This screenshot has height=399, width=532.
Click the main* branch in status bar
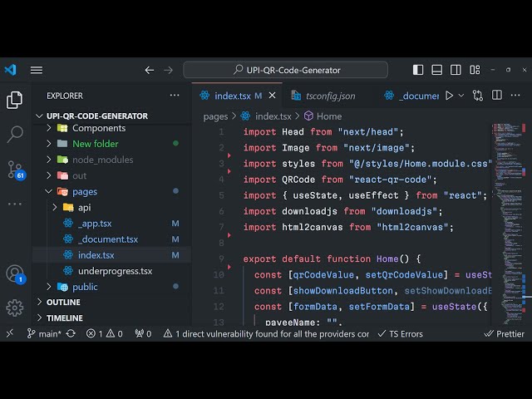(x=43, y=333)
